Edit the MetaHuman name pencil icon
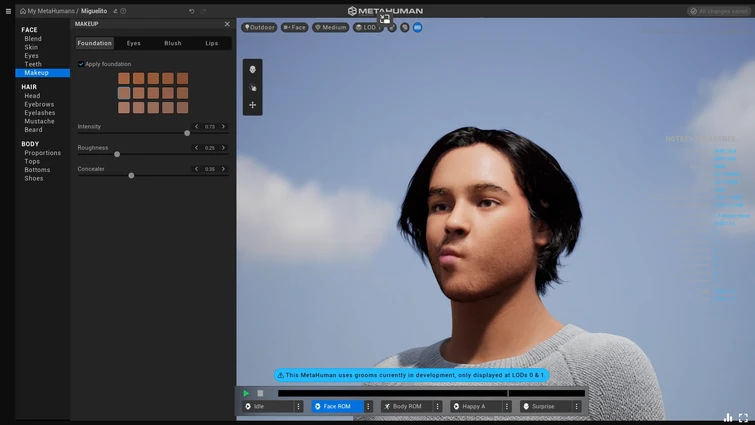This screenshot has height=425, width=755. 115,11
